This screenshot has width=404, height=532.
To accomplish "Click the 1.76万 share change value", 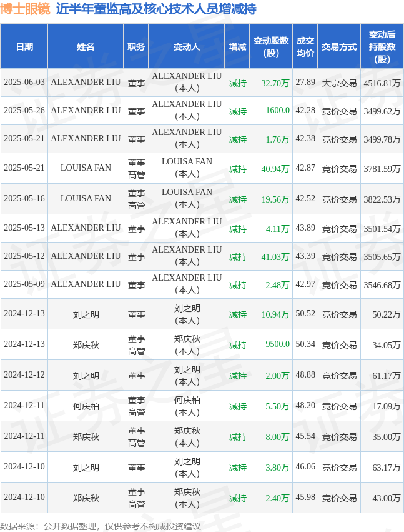I will [278, 139].
